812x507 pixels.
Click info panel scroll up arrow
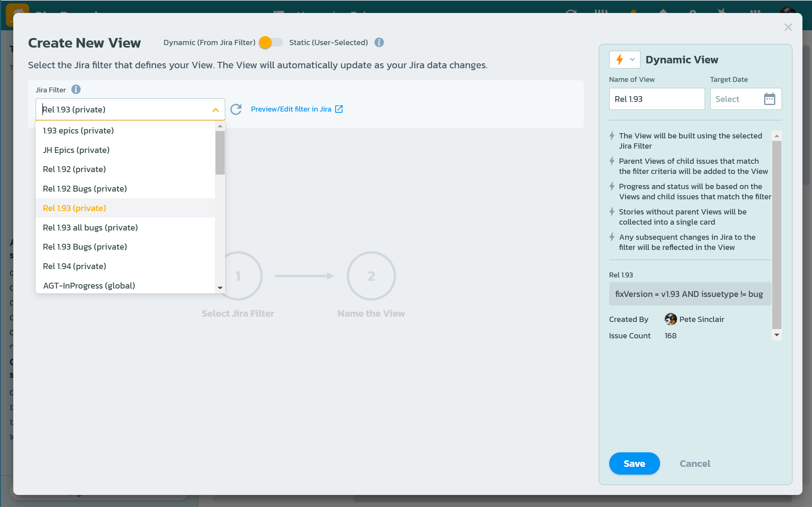click(x=776, y=136)
